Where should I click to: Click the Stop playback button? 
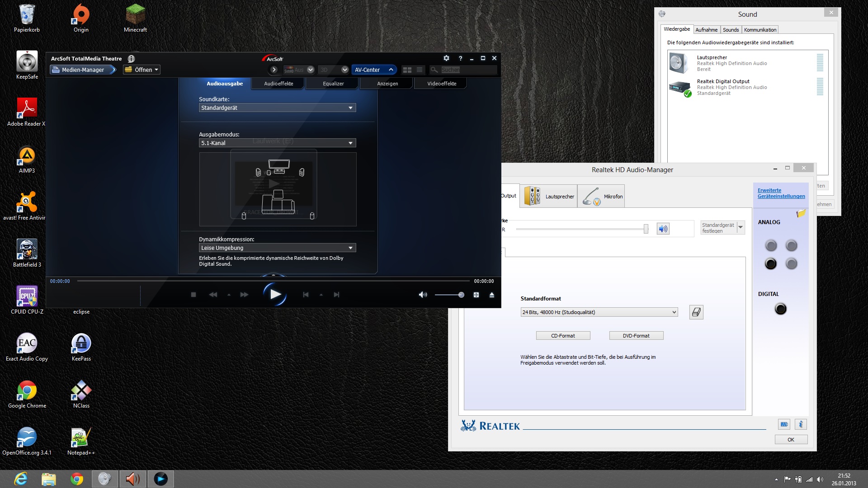(x=193, y=295)
